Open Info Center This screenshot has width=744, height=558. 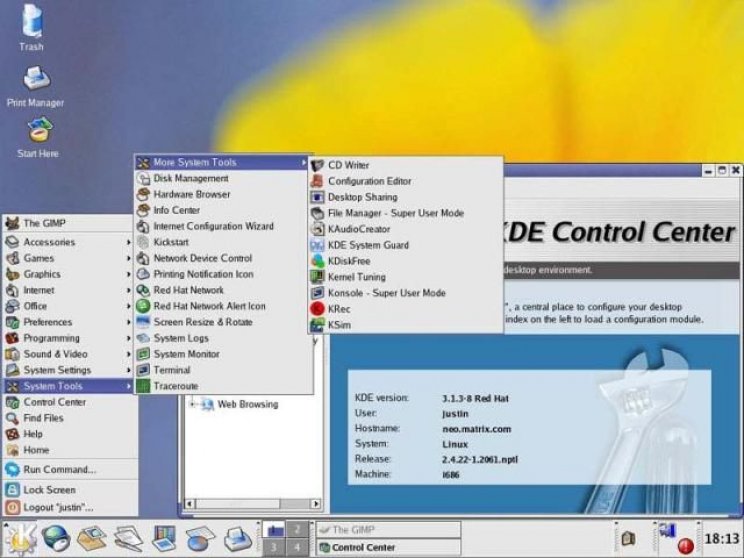point(223,210)
